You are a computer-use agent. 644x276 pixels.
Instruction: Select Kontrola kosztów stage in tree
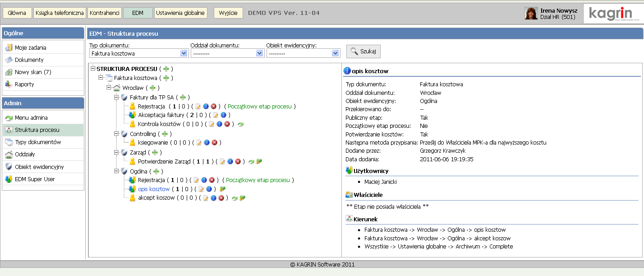[x=159, y=124]
